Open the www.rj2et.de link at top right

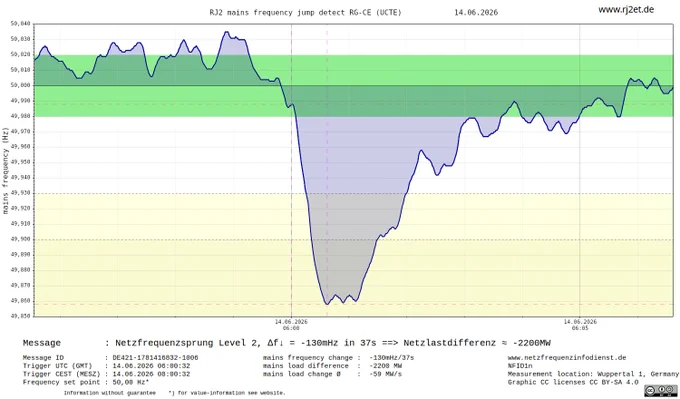[626, 10]
